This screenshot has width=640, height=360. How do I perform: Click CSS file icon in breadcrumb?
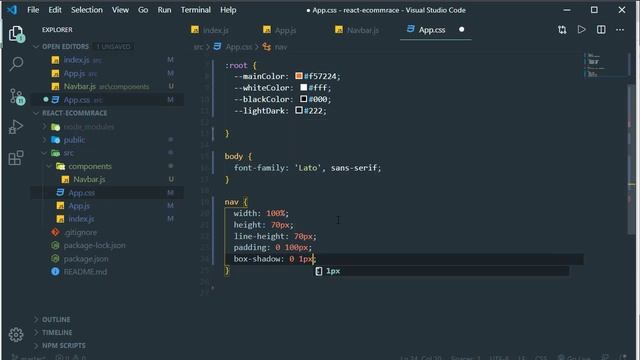click(x=217, y=47)
